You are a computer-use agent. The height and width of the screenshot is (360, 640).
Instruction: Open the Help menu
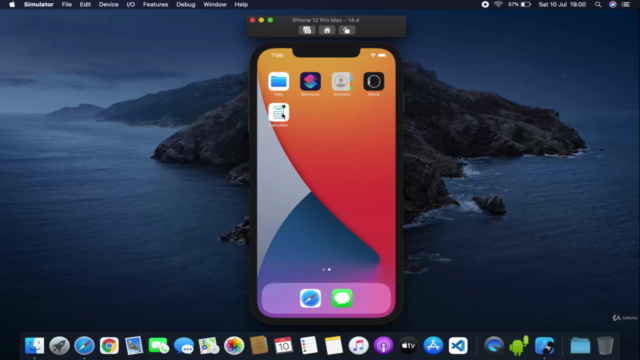coord(241,4)
